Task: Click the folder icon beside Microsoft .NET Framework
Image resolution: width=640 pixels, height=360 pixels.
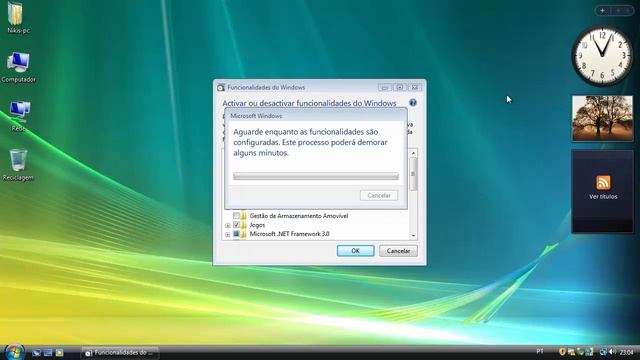Action: pos(244,234)
